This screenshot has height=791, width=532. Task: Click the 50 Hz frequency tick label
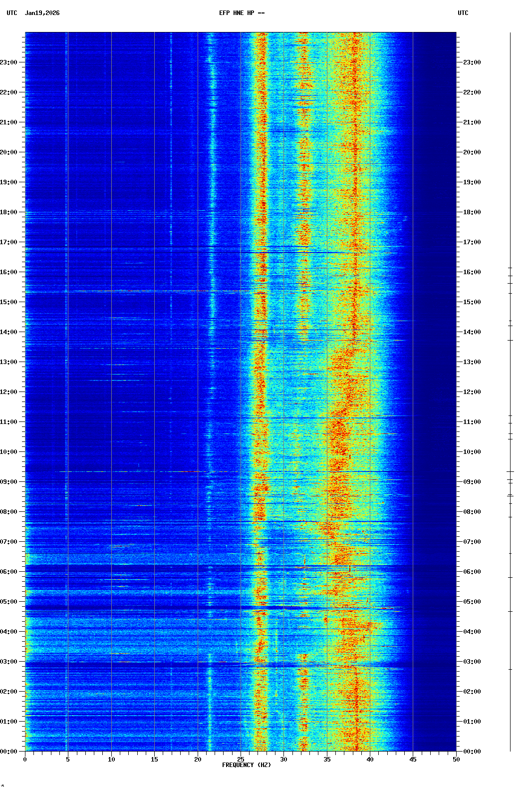[456, 760]
